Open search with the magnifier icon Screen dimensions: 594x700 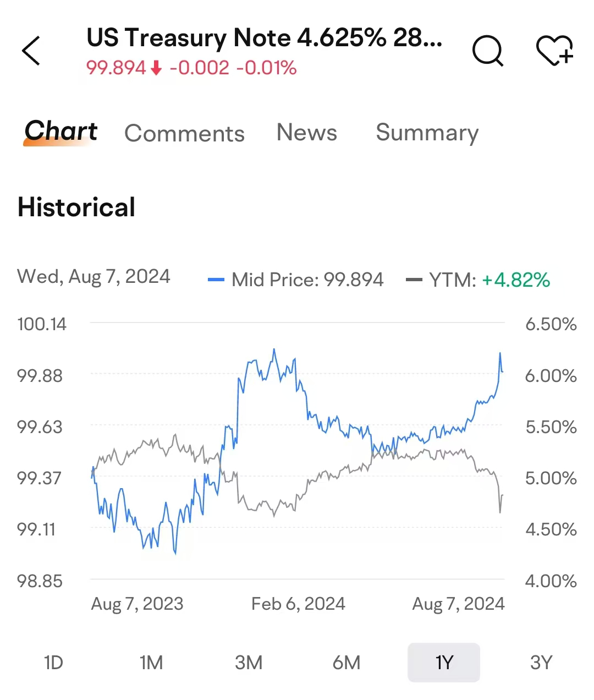tap(487, 51)
